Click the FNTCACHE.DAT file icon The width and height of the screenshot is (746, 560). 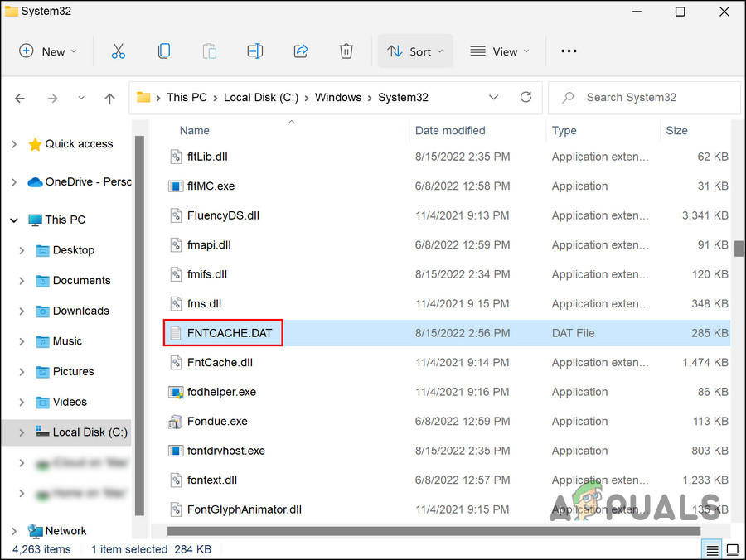coord(176,333)
